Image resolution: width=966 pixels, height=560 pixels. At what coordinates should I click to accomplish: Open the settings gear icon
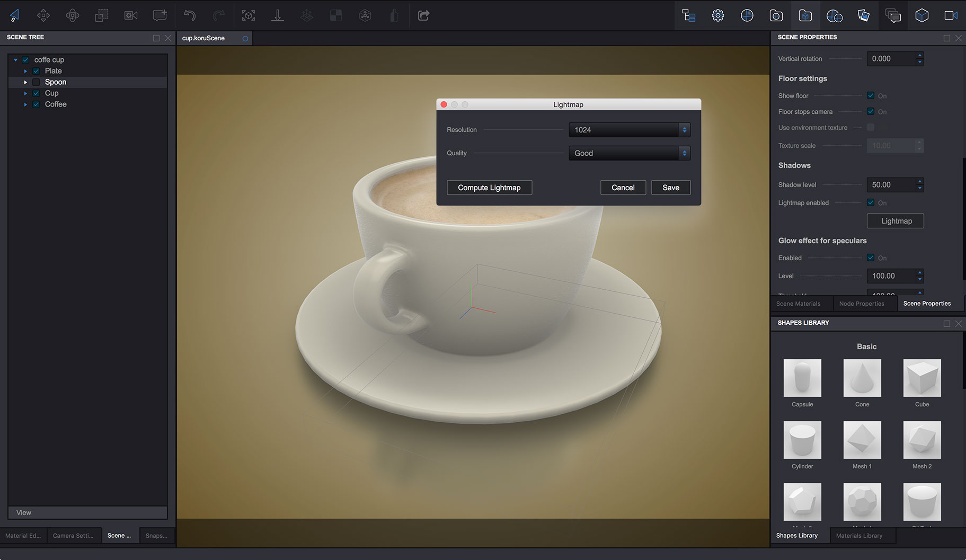tap(717, 15)
